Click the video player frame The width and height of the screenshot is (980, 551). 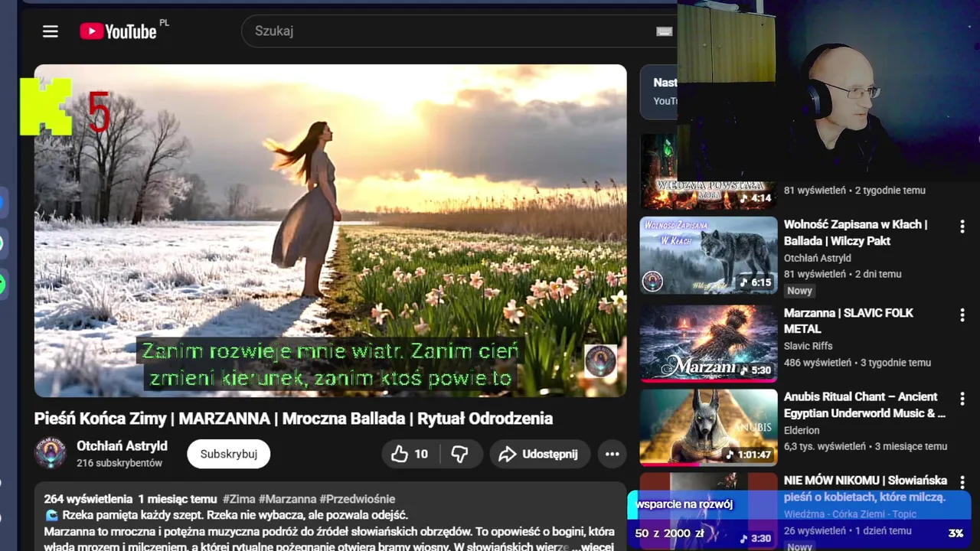click(330, 230)
